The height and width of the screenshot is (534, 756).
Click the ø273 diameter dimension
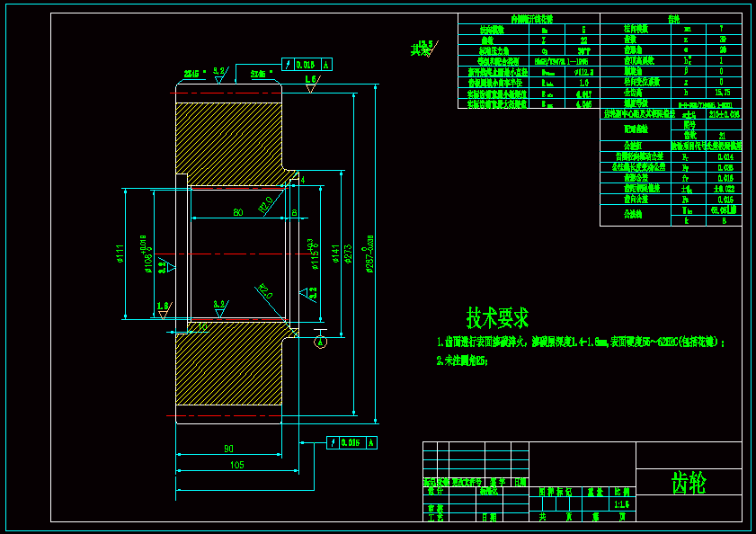click(348, 254)
